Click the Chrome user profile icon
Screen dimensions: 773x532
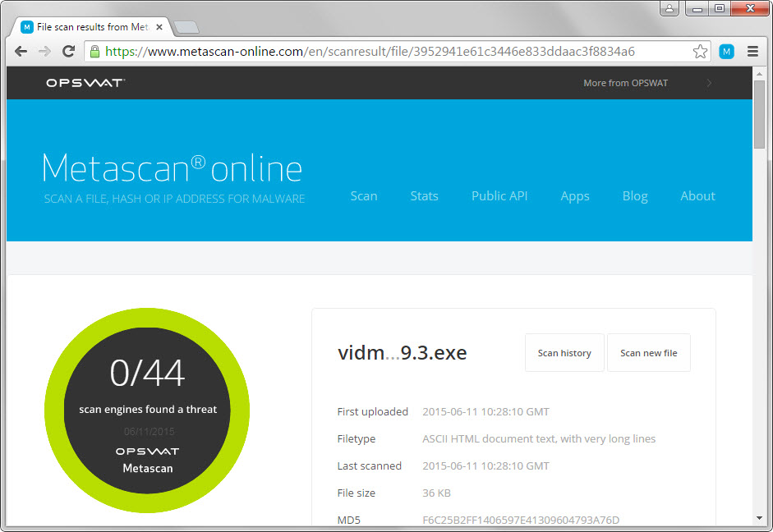coord(669,8)
